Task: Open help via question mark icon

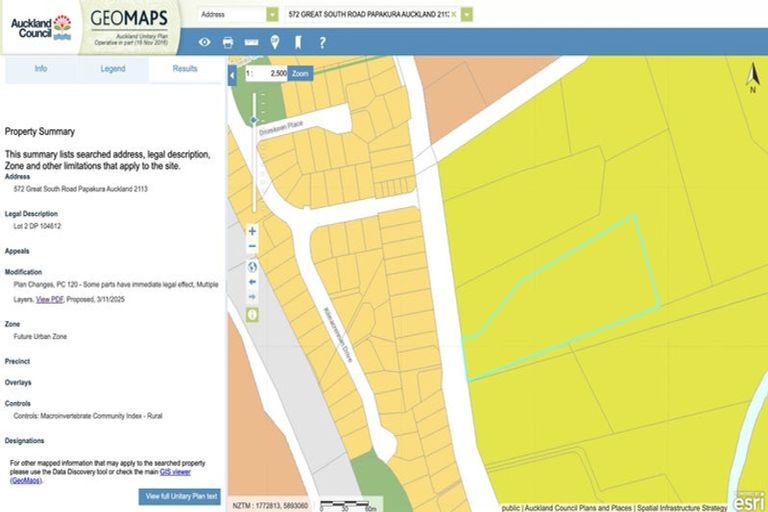Action: point(322,42)
